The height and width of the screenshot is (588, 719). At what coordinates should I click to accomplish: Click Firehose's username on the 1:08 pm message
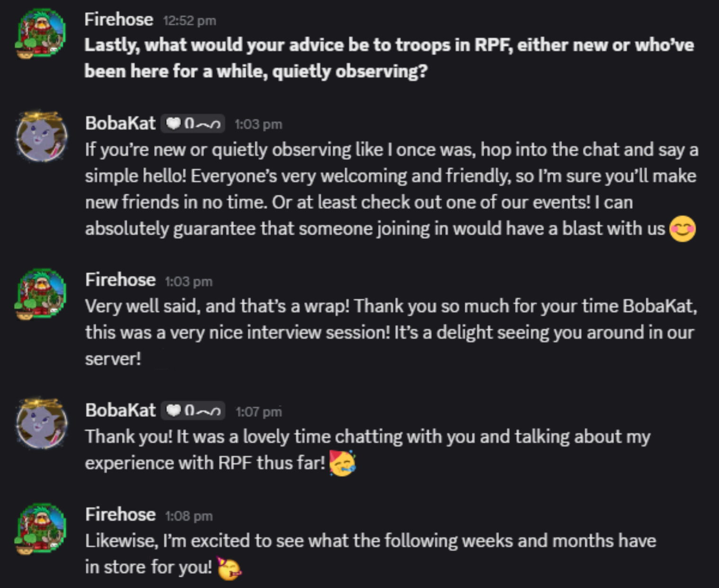tap(120, 514)
